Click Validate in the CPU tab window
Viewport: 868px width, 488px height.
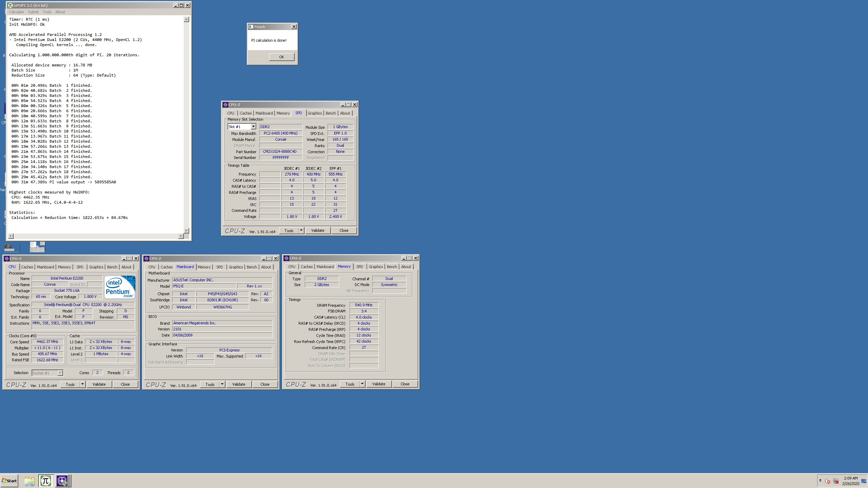click(x=99, y=384)
